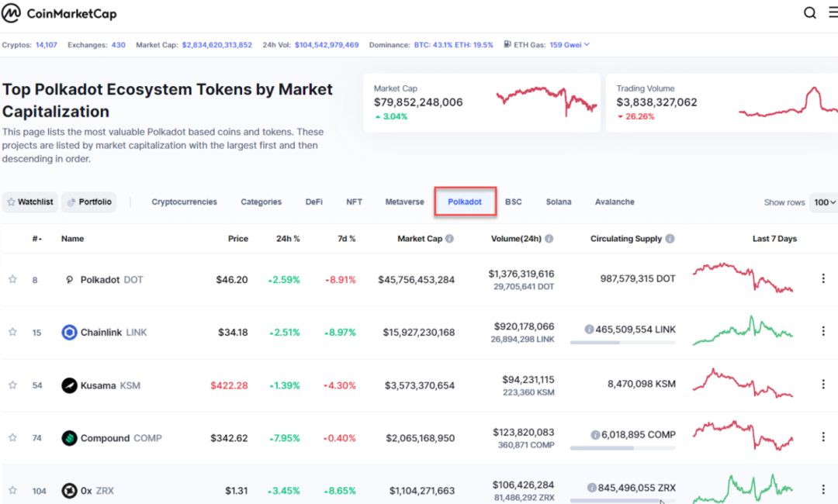Click the 24h Vol value link

tap(327, 45)
